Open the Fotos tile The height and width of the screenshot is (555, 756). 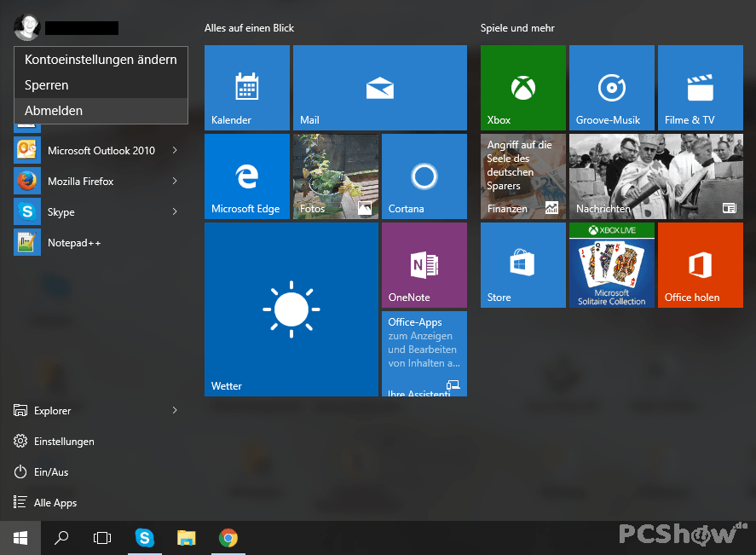(336, 176)
